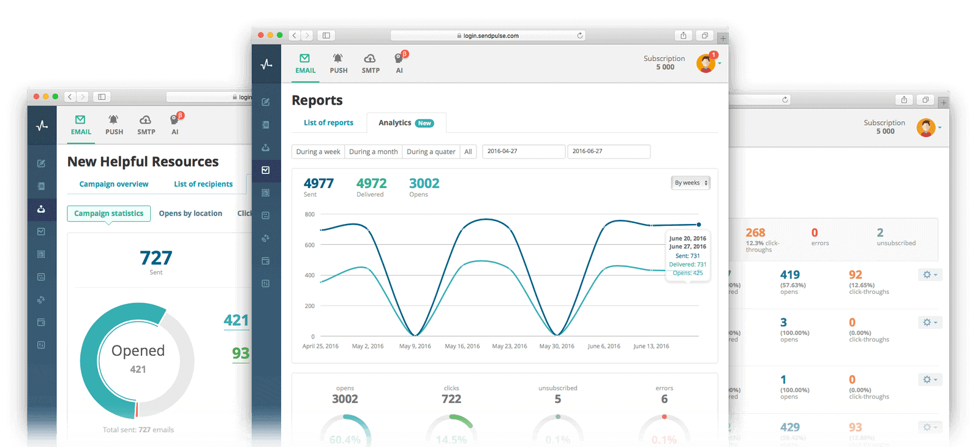This screenshot has height=447, width=980.
Task: Click end date field 2016-06-27
Action: pyautogui.click(x=609, y=151)
